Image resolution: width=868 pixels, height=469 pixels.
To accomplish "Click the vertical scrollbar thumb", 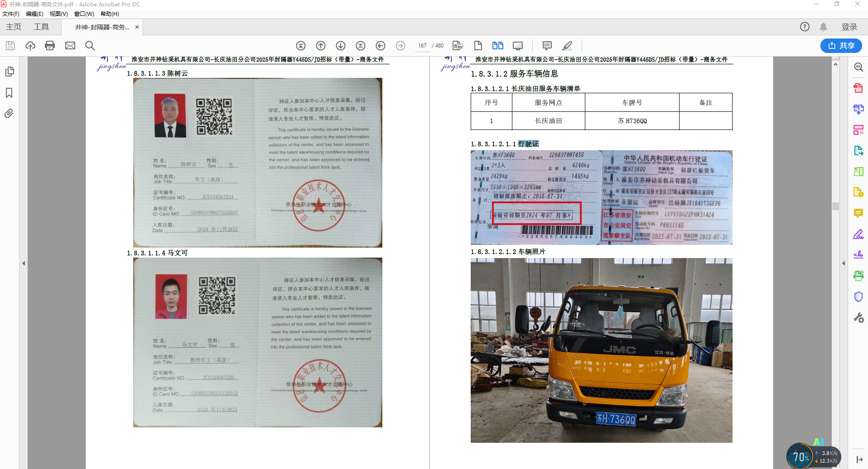I will pos(836,206).
